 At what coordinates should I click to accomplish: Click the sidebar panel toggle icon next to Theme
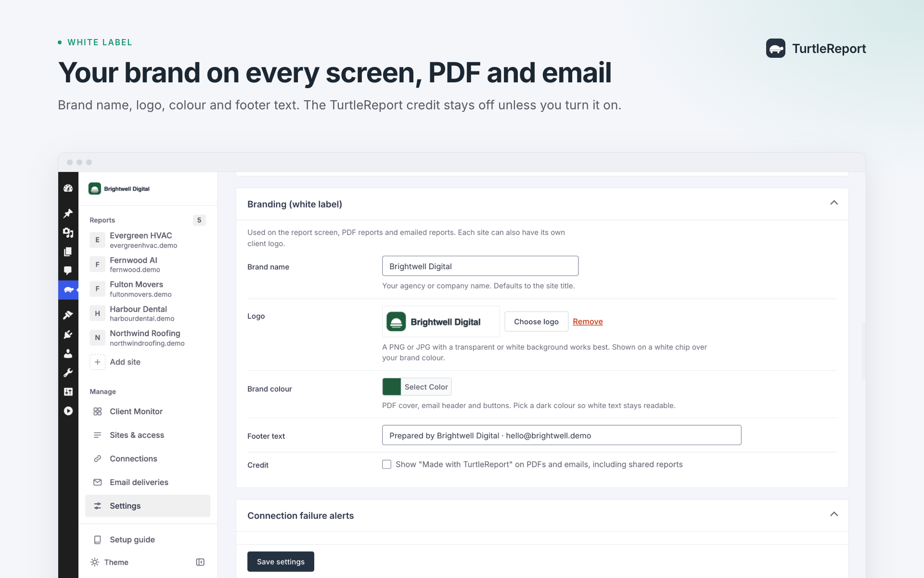[x=200, y=562]
